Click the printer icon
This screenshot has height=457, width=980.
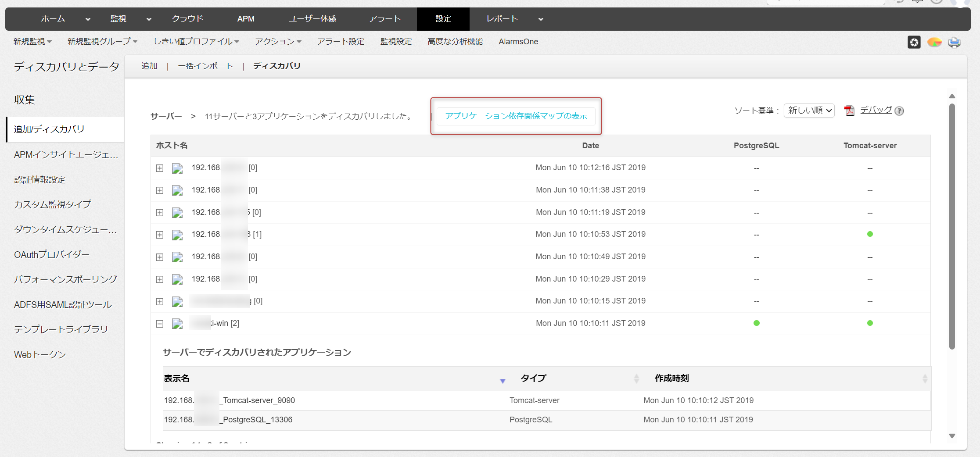tap(954, 42)
